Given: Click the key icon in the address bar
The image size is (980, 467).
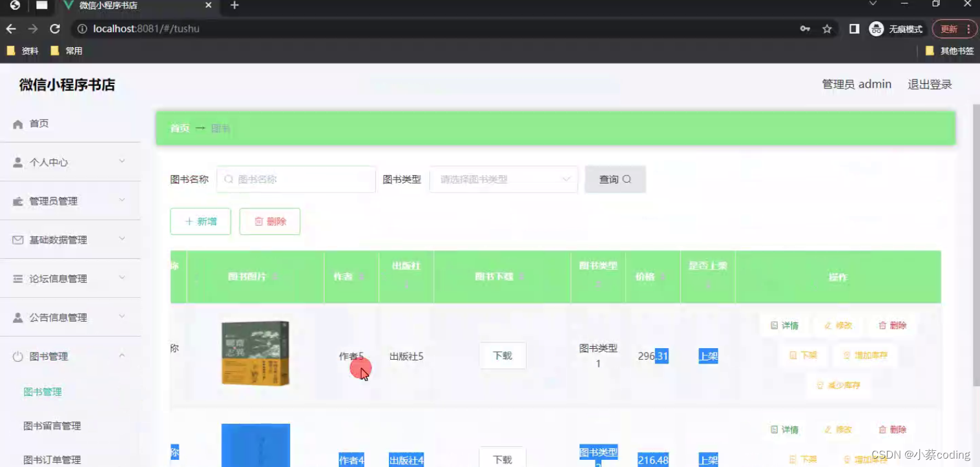Looking at the screenshot, I should 806,28.
